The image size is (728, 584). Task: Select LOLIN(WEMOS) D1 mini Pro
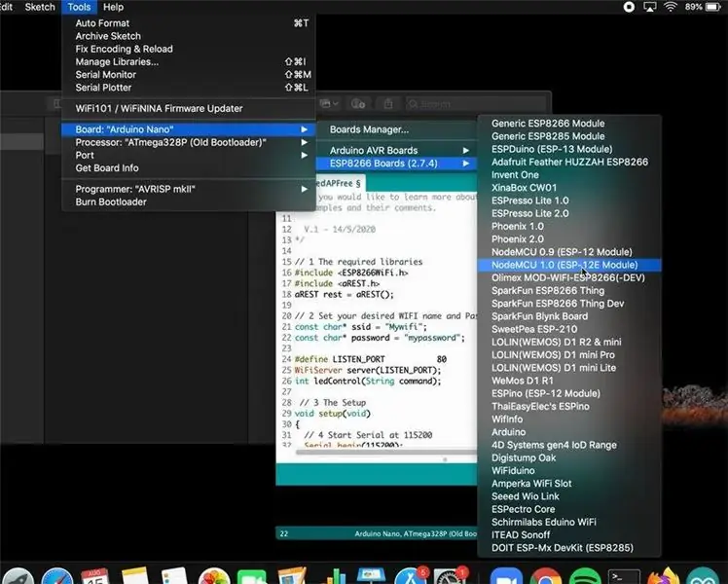coord(569,354)
